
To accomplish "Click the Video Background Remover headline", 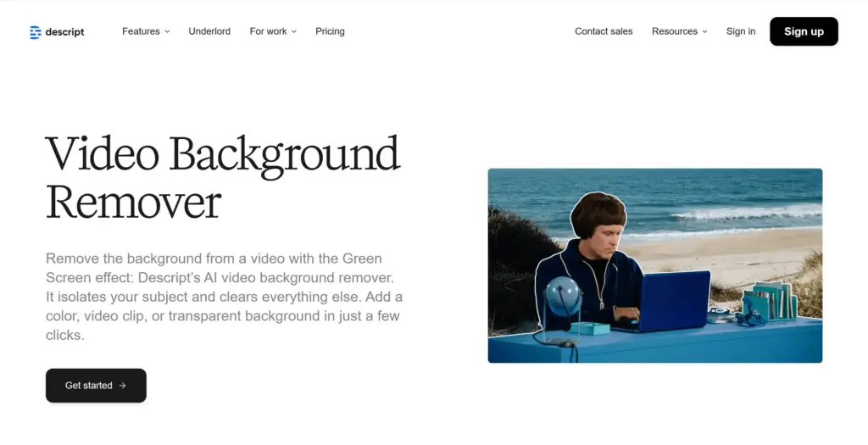I will (222, 177).
